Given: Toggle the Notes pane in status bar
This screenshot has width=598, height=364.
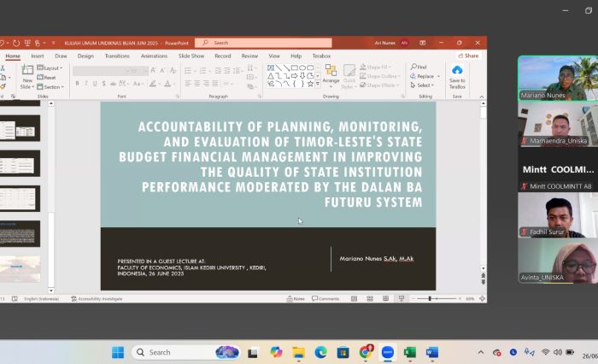Looking at the screenshot, I should click(296, 298).
